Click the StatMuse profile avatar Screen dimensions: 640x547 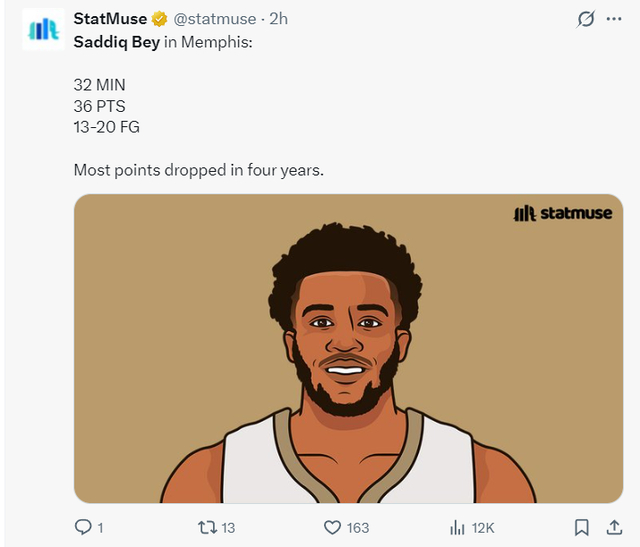43,29
